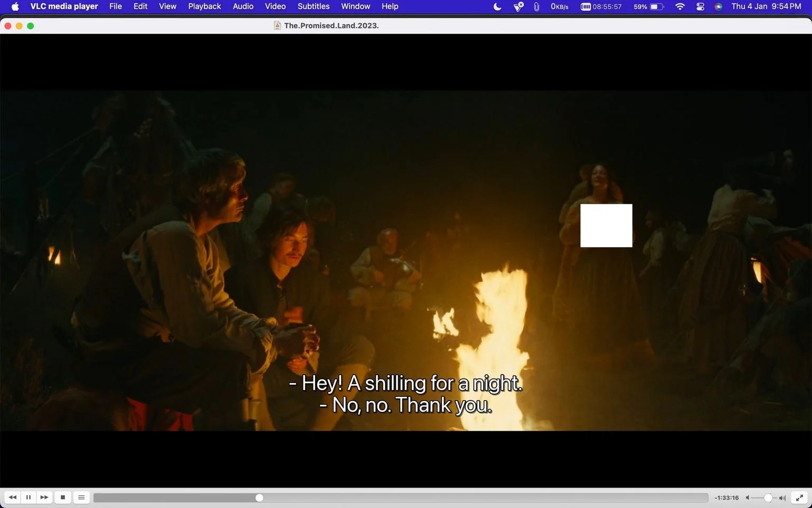This screenshot has height=508, width=812.
Task: Stop the movie playback
Action: [63, 497]
